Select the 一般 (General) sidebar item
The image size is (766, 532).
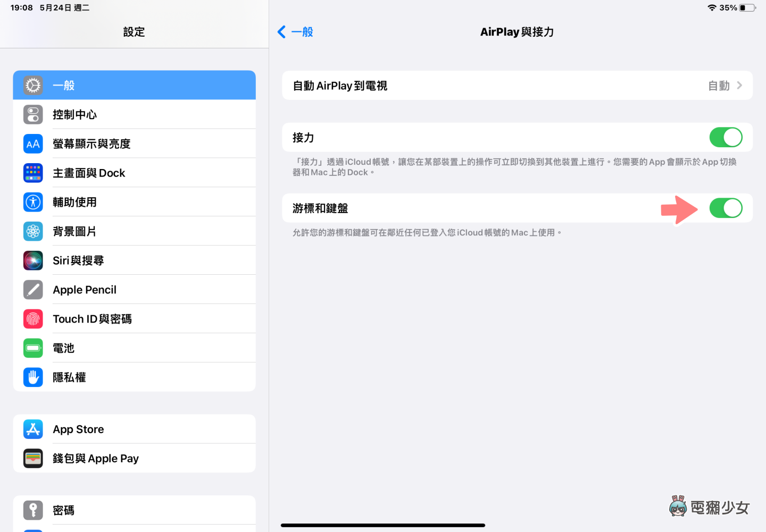(134, 85)
